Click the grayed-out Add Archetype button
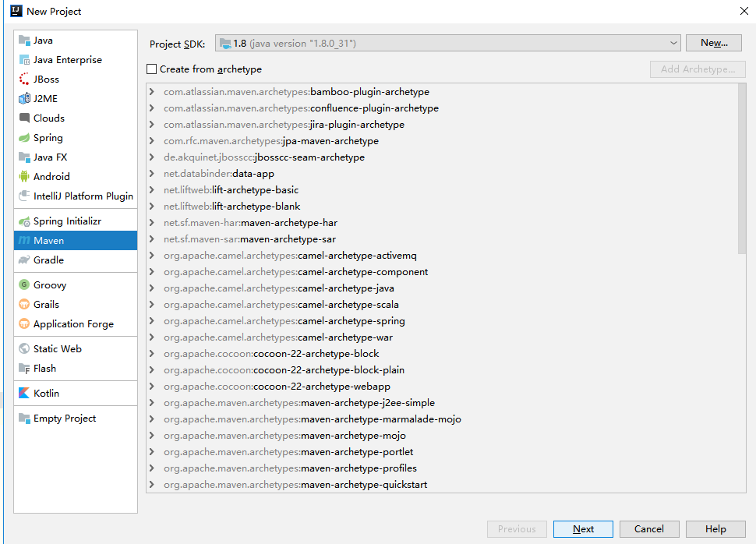This screenshot has height=544, width=756. click(698, 69)
